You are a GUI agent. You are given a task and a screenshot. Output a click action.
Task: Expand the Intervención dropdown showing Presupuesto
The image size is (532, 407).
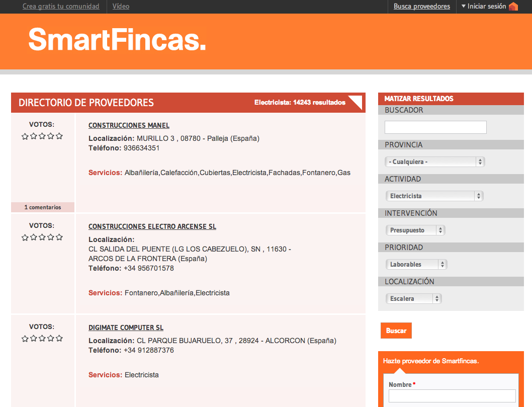(415, 230)
